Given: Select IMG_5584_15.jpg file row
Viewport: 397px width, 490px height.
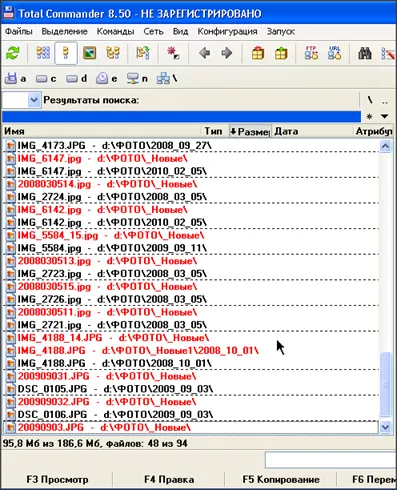Looking at the screenshot, I should point(192,236).
